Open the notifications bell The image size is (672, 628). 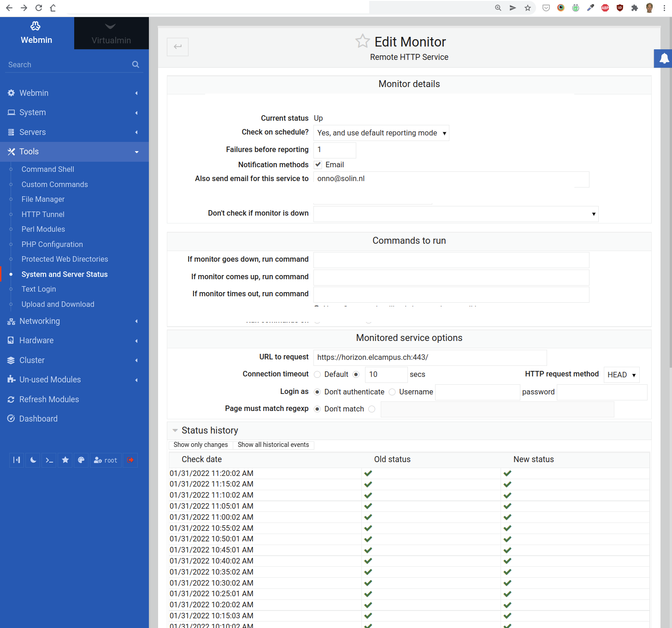click(664, 59)
